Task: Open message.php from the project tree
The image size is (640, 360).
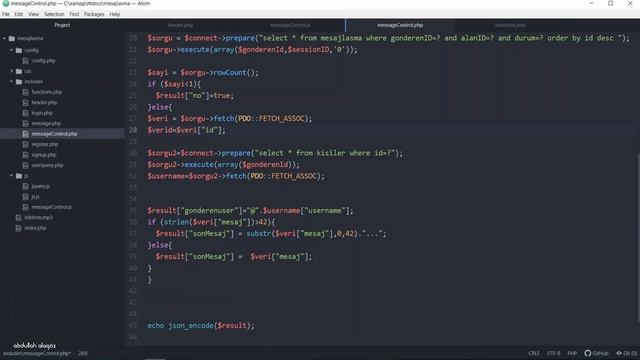Action: click(x=46, y=124)
